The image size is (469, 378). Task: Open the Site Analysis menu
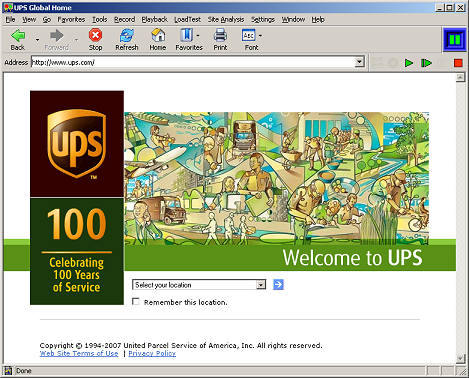pyautogui.click(x=226, y=19)
